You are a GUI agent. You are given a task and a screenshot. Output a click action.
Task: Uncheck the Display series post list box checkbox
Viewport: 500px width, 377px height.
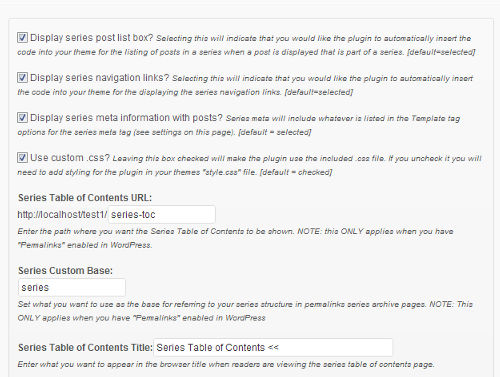pyautogui.click(x=22, y=38)
